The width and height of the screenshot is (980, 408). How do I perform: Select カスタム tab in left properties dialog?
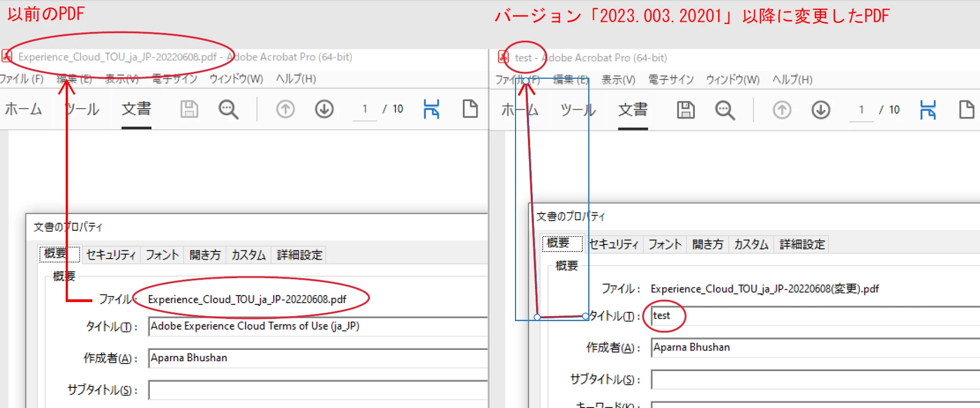(x=248, y=255)
